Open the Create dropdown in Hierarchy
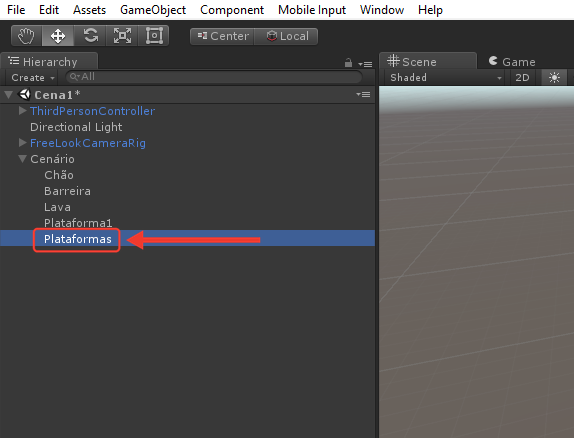The image size is (574, 438). coord(33,77)
